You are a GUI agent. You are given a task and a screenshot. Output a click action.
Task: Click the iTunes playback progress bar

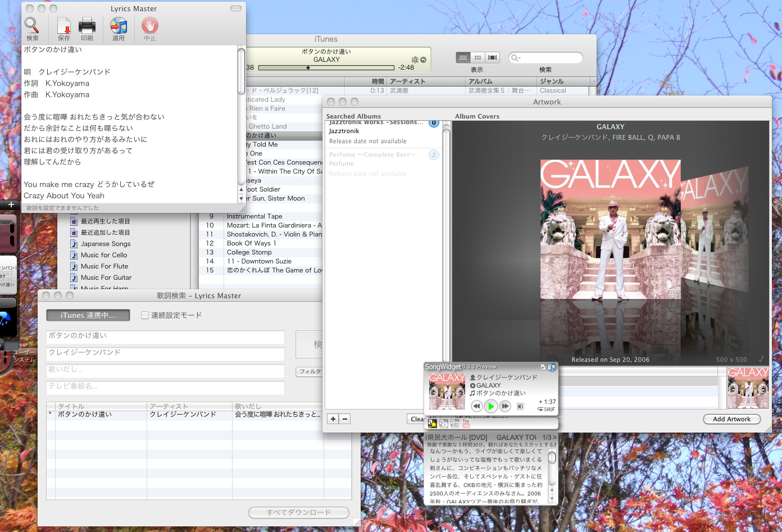click(x=326, y=67)
